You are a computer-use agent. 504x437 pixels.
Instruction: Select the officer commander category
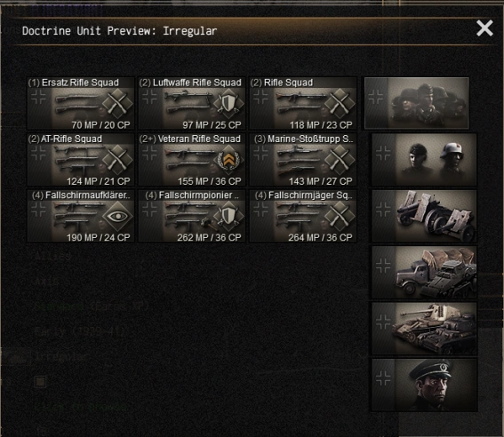[424, 385]
